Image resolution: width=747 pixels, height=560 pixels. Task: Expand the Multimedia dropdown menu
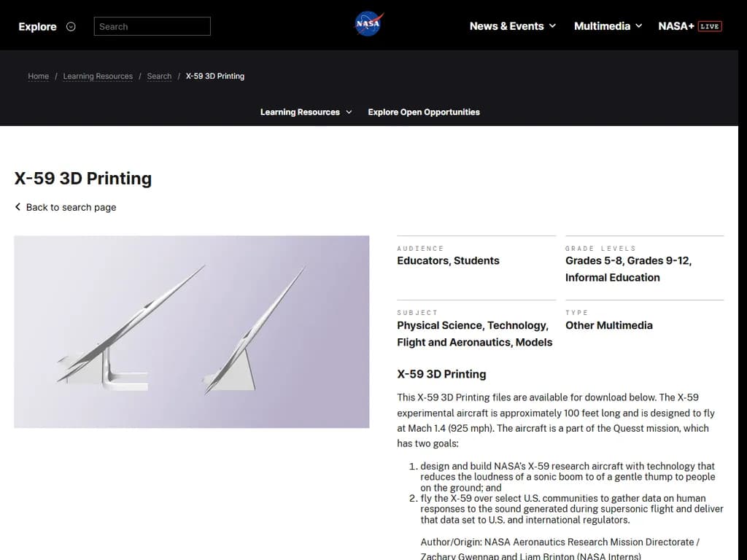[x=608, y=26]
